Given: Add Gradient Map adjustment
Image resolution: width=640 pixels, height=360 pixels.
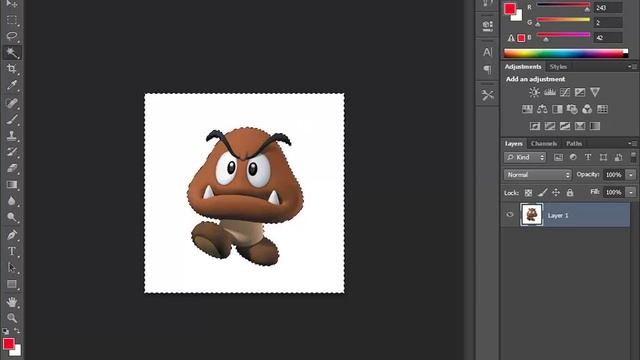Looking at the screenshot, I should point(595,126).
